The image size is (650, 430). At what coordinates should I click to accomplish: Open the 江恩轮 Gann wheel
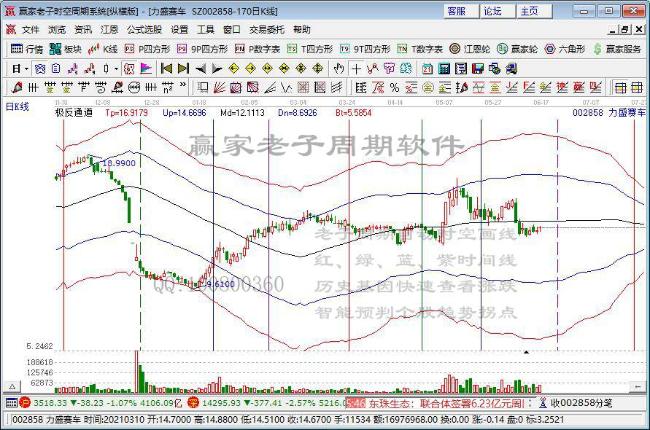click(470, 49)
